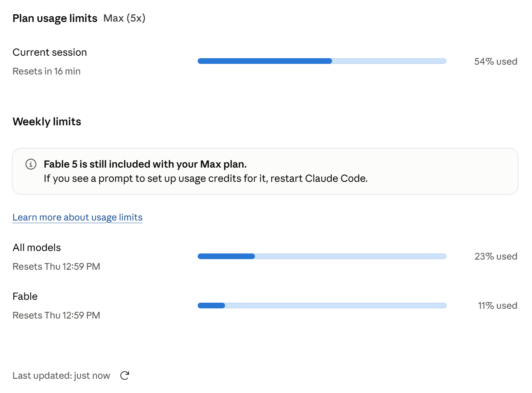Click the info icon in the Fable notice

pyautogui.click(x=31, y=164)
